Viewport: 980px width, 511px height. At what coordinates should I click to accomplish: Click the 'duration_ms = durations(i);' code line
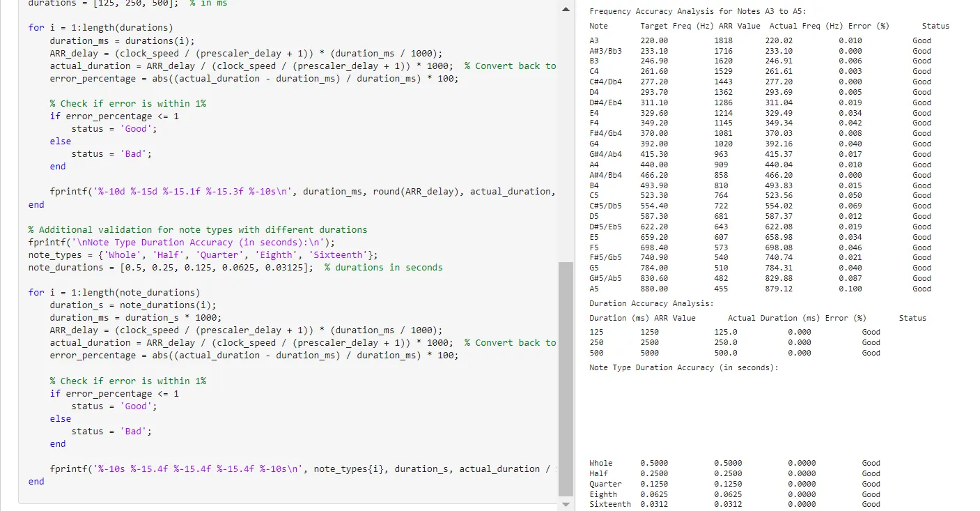(x=122, y=40)
